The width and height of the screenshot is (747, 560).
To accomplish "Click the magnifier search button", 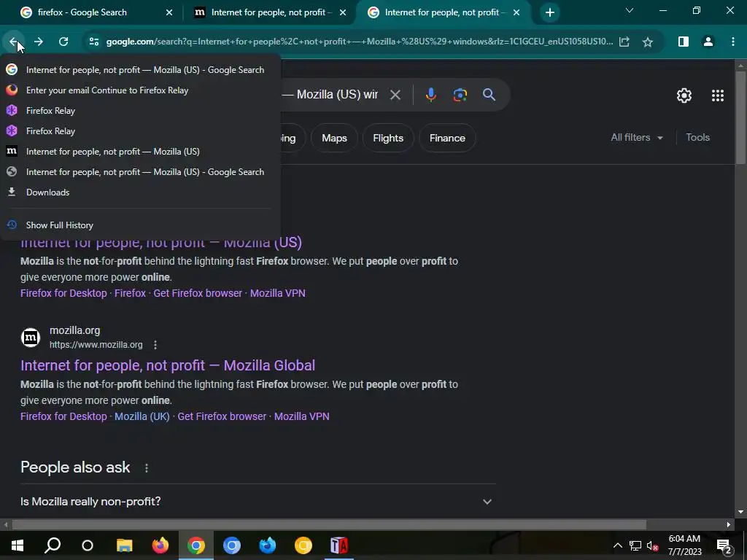I will tap(489, 95).
